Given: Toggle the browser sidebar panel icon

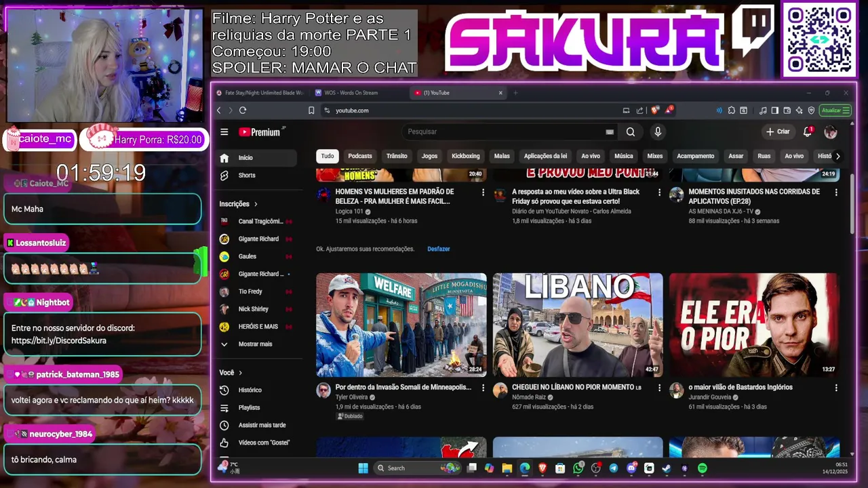Looking at the screenshot, I should (774, 110).
